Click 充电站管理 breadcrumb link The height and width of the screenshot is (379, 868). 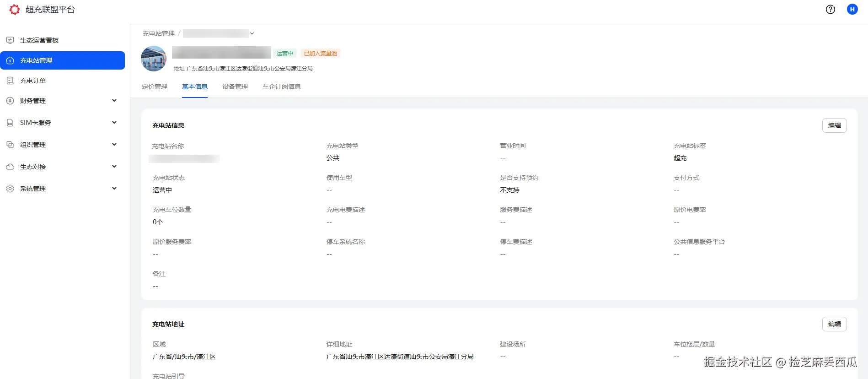[159, 33]
